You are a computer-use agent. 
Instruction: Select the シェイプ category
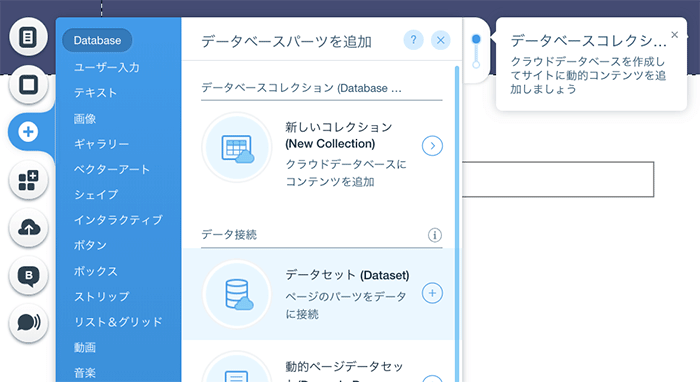96,195
